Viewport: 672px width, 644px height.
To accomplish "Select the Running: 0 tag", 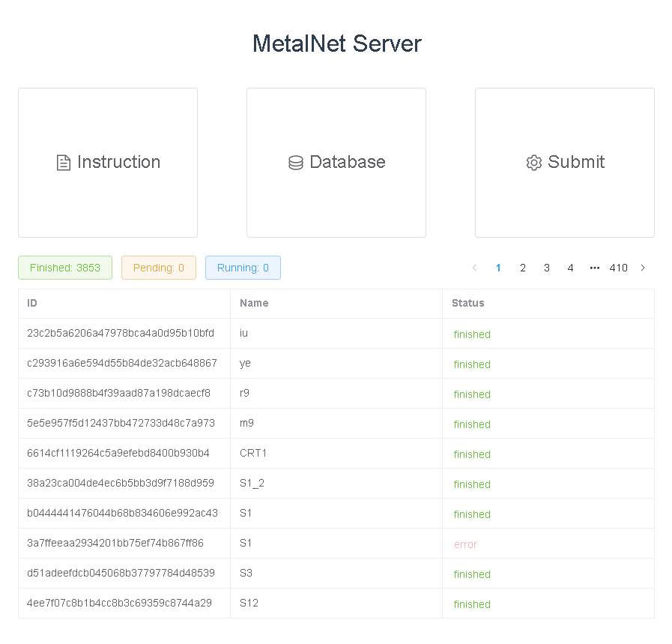I will pos(243,268).
